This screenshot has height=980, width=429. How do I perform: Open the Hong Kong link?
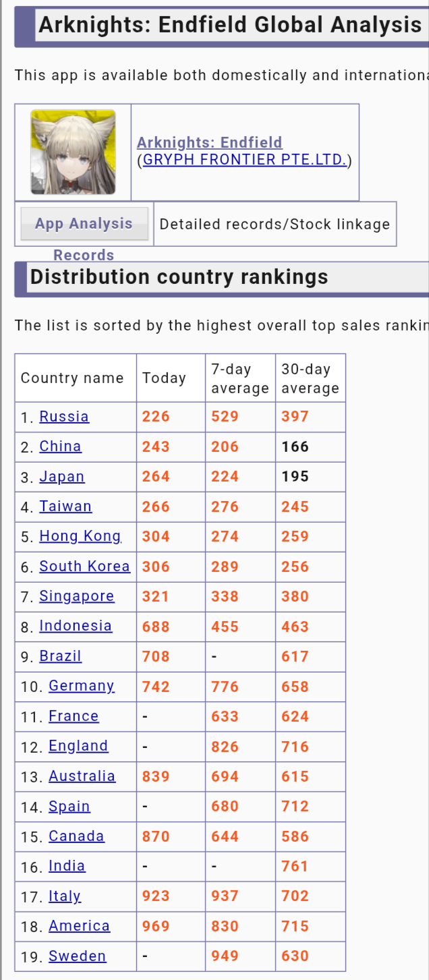coord(80,536)
